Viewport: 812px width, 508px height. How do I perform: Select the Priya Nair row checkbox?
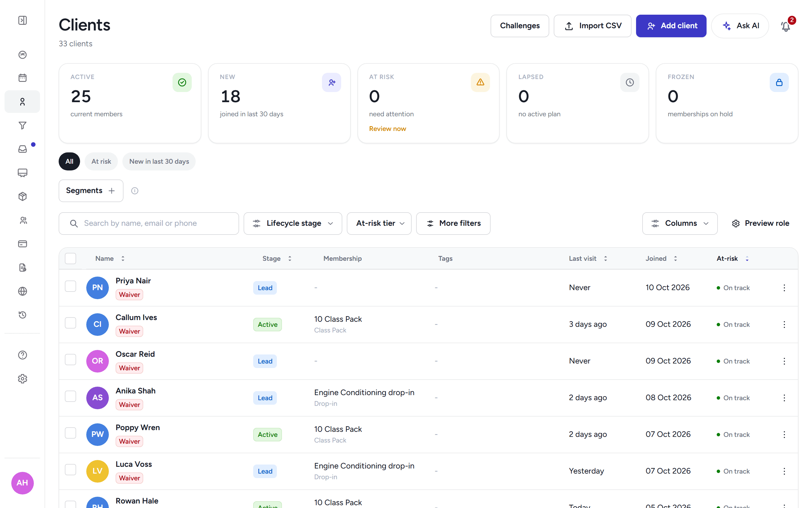click(x=70, y=286)
